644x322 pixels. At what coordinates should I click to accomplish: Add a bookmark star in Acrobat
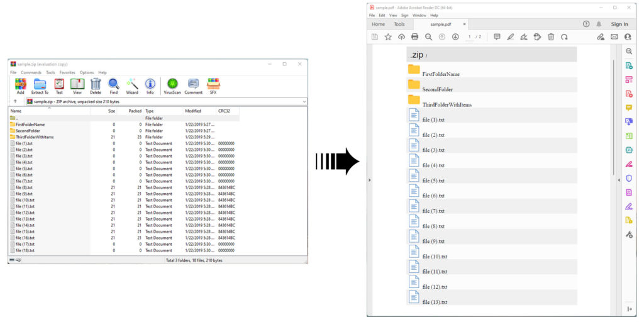pos(388,37)
